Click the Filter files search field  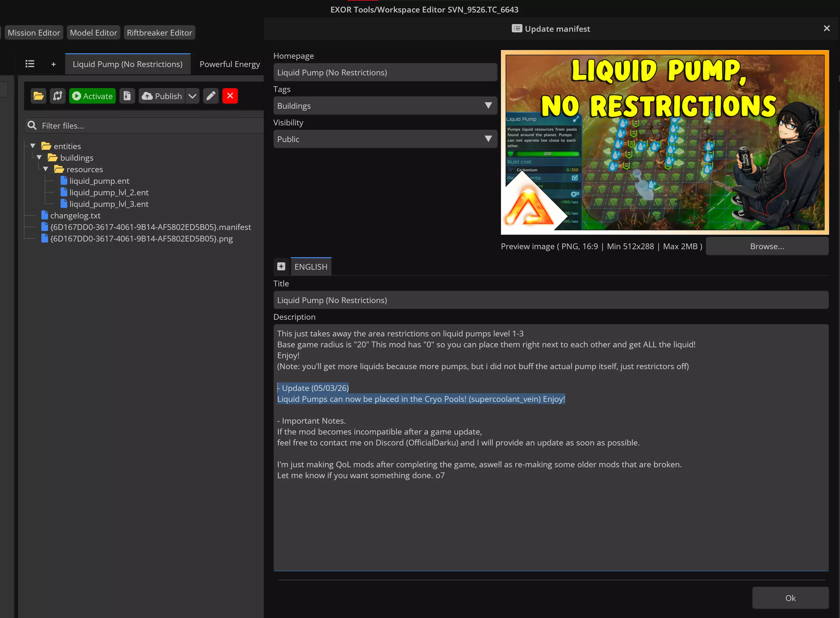click(x=150, y=126)
